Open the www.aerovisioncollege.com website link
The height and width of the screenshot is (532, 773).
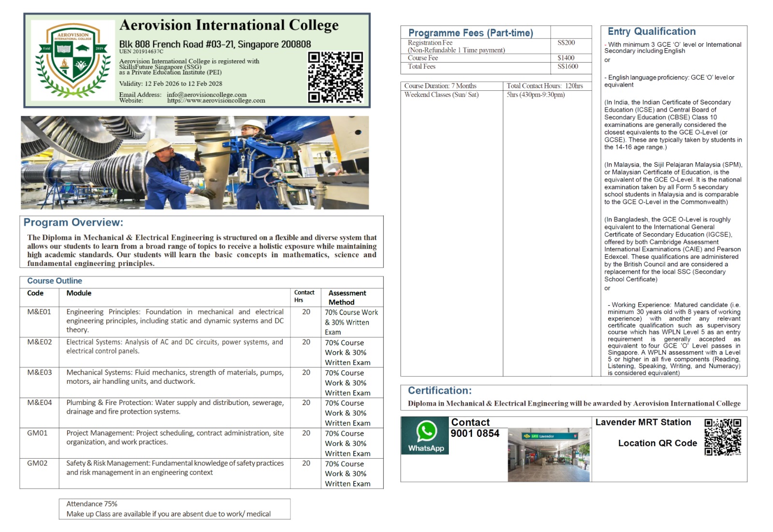pyautogui.click(x=216, y=100)
